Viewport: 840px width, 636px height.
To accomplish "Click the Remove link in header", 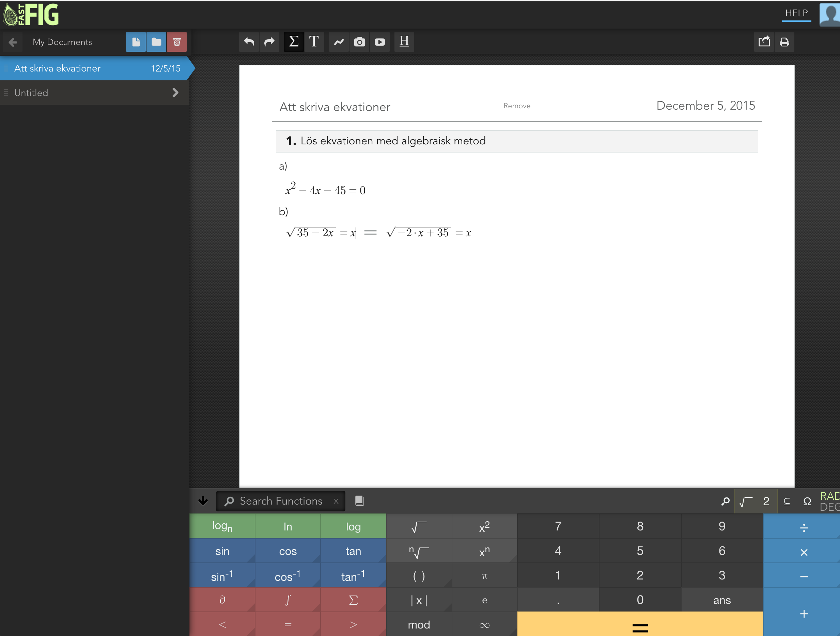I will (x=516, y=106).
